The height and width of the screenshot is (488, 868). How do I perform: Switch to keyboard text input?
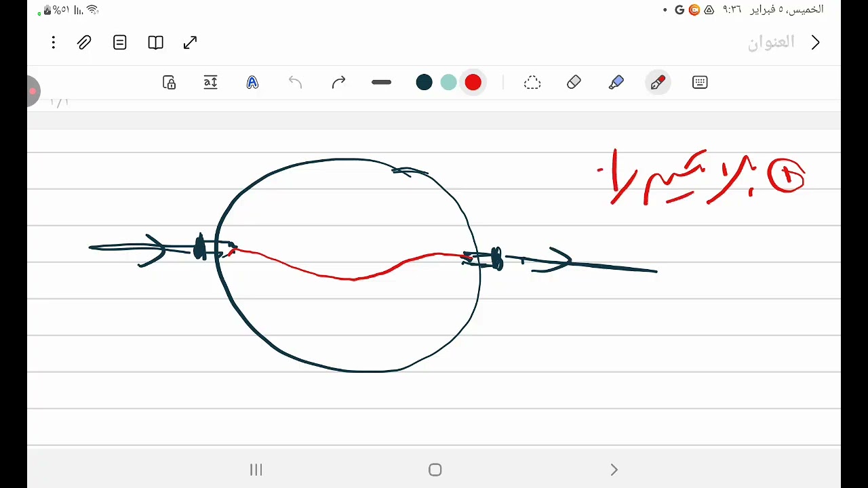coord(700,83)
